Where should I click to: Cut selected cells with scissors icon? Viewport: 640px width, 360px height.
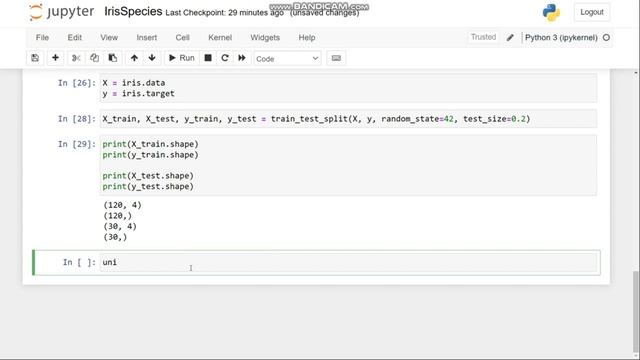coord(76,58)
